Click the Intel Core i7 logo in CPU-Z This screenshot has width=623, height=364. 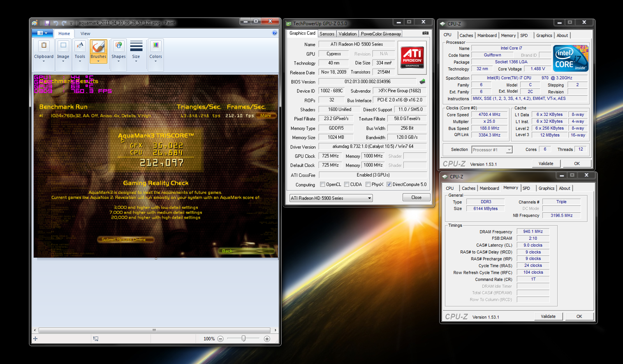click(x=571, y=58)
